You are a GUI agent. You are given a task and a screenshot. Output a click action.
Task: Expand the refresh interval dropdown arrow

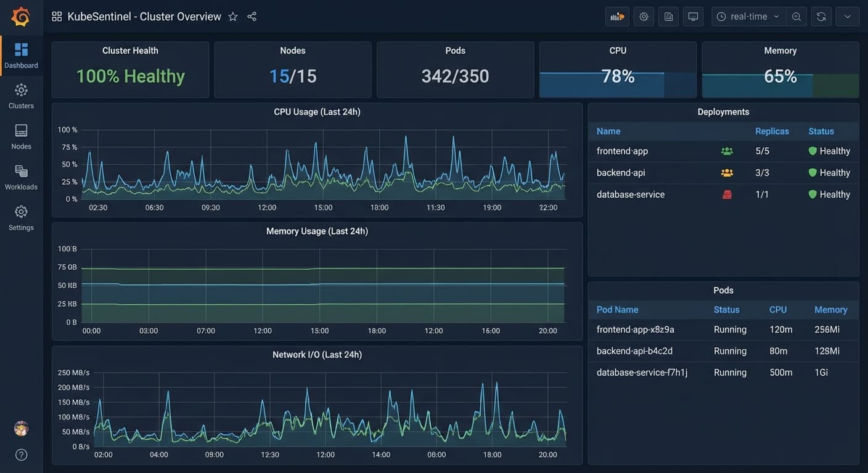[x=848, y=17]
